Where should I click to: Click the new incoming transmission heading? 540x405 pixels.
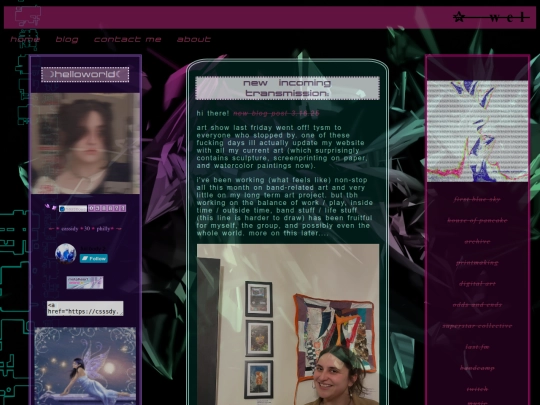coord(288,88)
